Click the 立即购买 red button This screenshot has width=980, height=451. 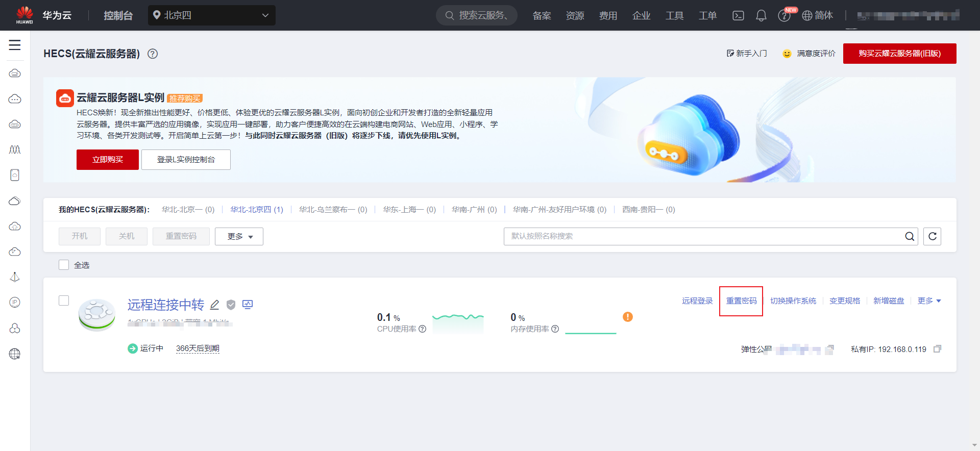108,160
